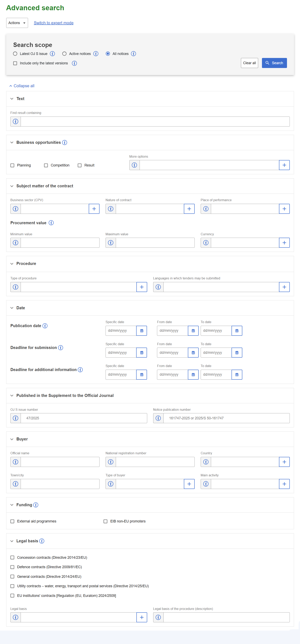Check Defence contracts (Directive 2009/81/EC)
This screenshot has width=300, height=644.
coord(12,567)
